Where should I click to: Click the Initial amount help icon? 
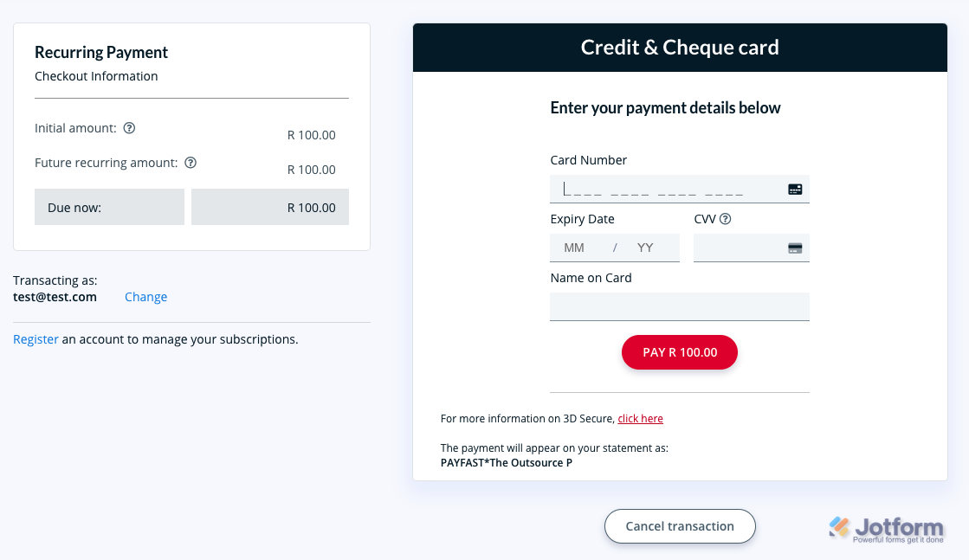click(x=129, y=128)
